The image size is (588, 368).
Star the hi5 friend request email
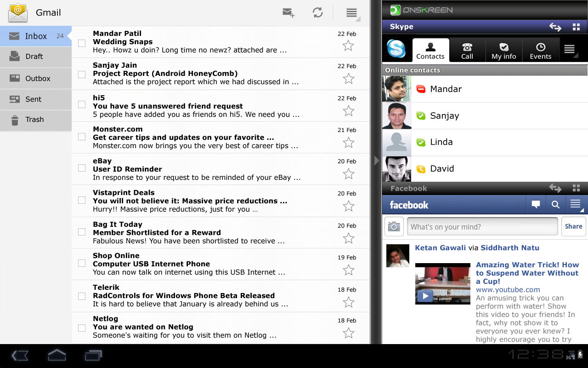(349, 111)
